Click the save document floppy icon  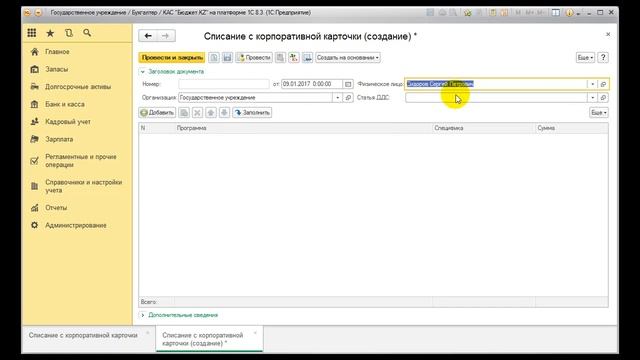(x=227, y=58)
